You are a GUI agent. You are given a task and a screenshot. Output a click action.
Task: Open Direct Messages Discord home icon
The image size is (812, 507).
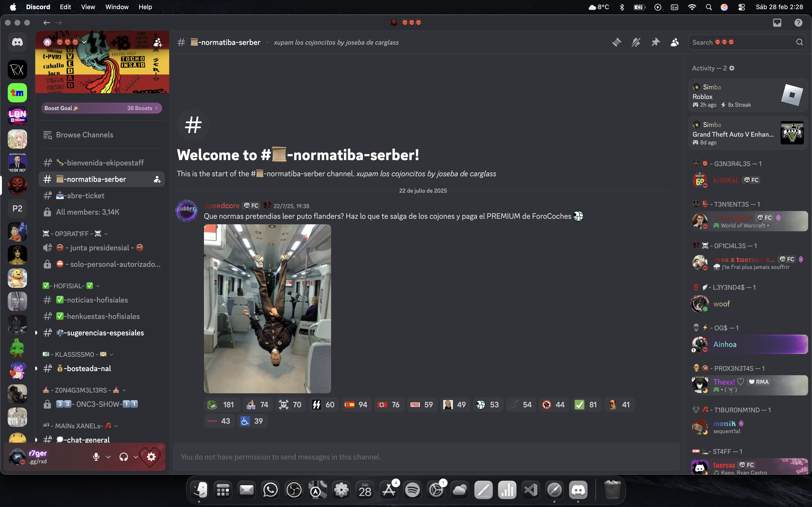click(x=17, y=42)
